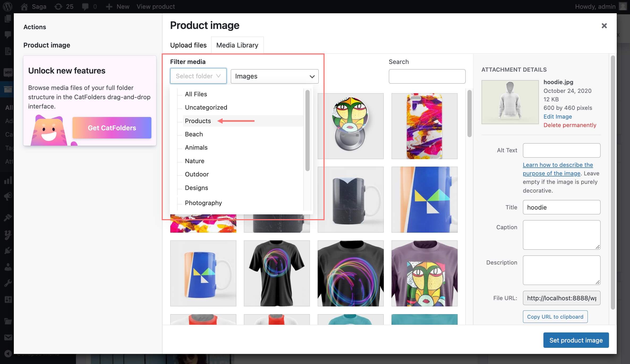
Task: Open Learn how to describe image link
Action: point(558,169)
